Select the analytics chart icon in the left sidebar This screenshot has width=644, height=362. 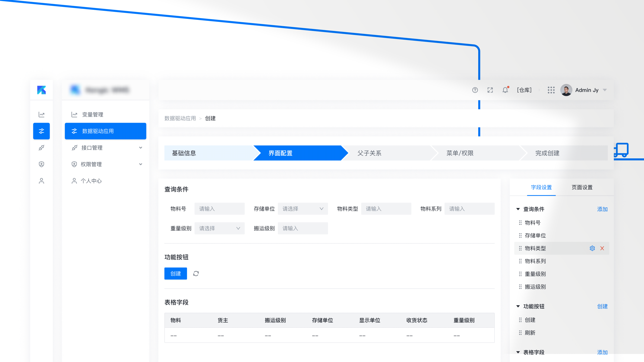pos(41,114)
